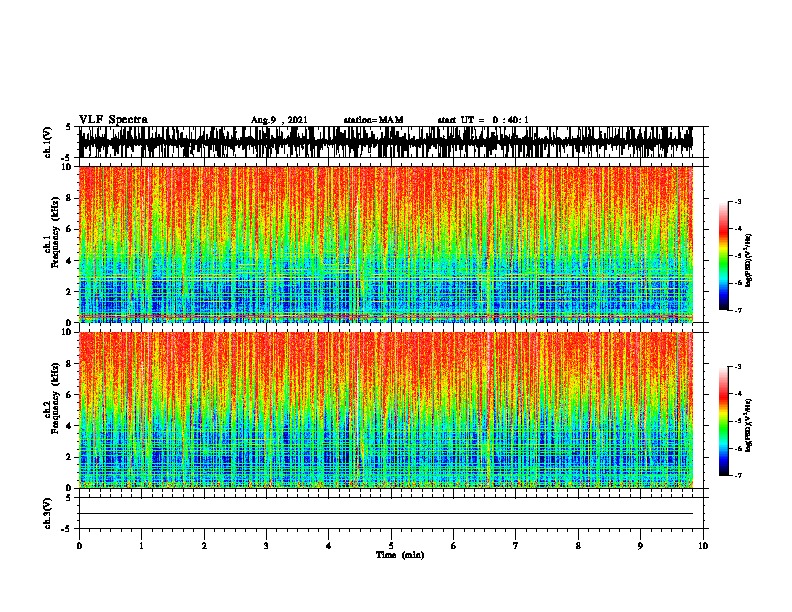Click the "-5" tick on ch.1(V) axis
Screen dimensions: 792x612
point(67,158)
